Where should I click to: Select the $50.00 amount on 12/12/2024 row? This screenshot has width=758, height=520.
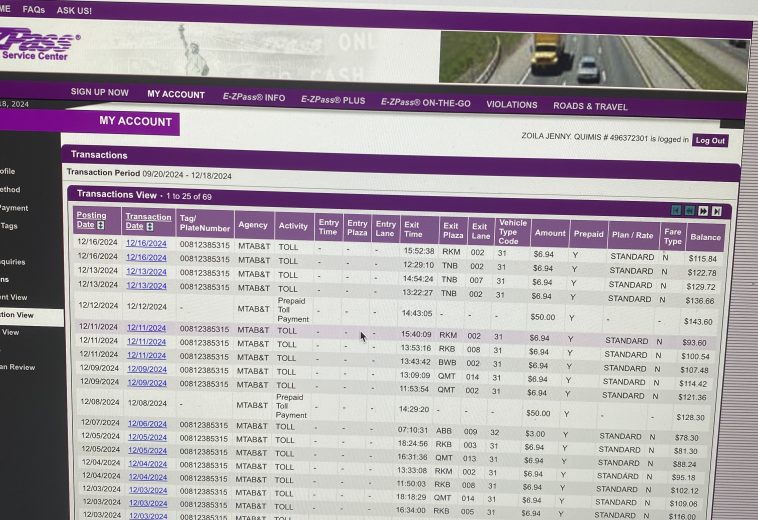[x=542, y=317]
